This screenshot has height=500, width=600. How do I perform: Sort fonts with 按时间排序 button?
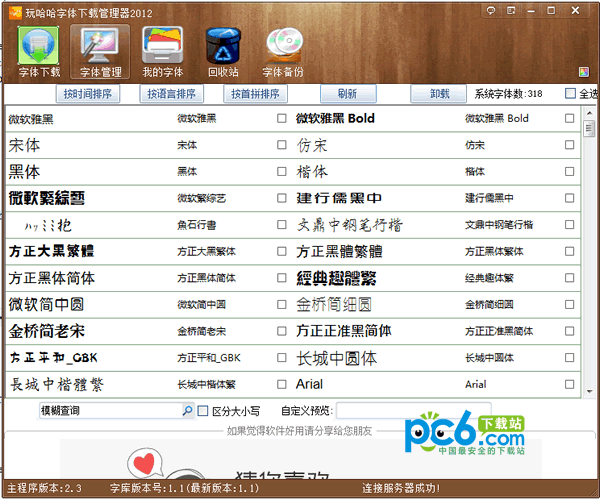[x=88, y=94]
